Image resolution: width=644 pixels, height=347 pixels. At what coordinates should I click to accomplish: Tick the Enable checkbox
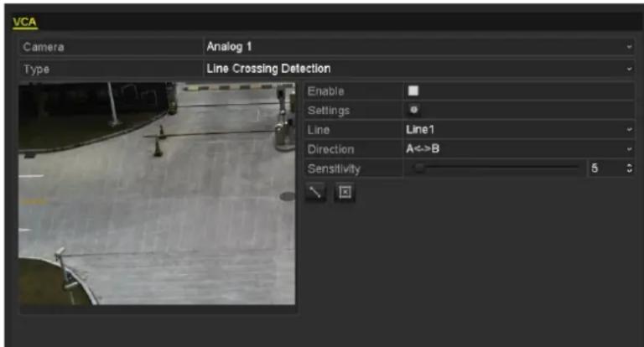413,91
